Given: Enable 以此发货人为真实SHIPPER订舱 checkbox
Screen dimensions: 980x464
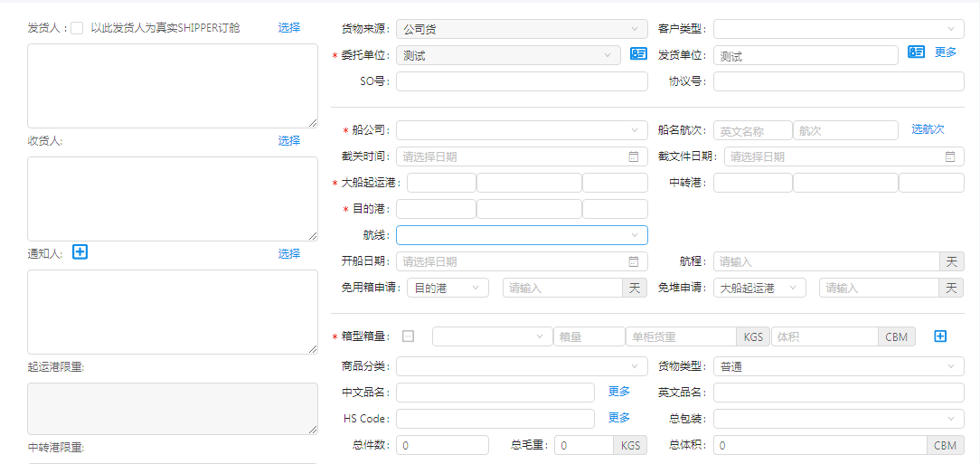Looking at the screenshot, I should [77, 28].
